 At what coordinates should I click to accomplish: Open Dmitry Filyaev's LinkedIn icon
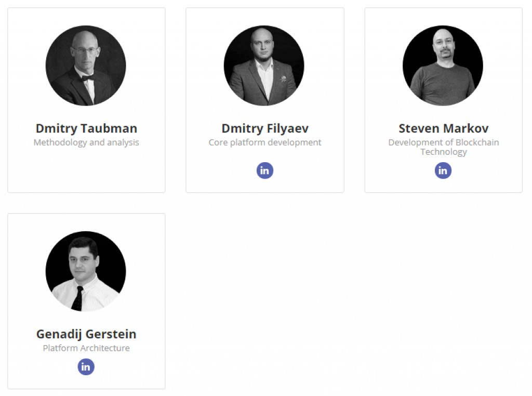click(x=264, y=170)
